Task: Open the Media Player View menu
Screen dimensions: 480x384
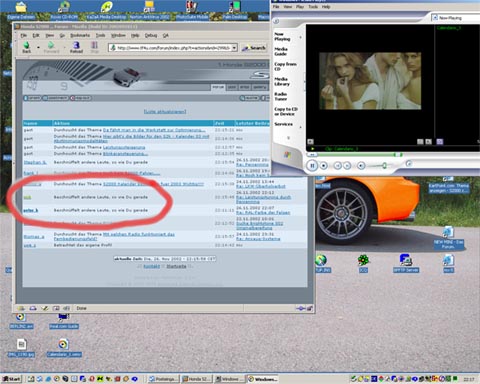Action: tap(288, 7)
